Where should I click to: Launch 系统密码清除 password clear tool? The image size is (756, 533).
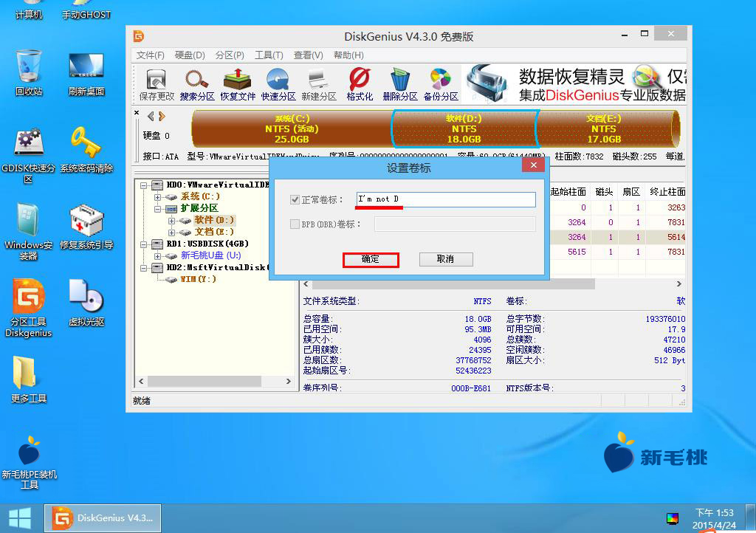click(x=86, y=150)
